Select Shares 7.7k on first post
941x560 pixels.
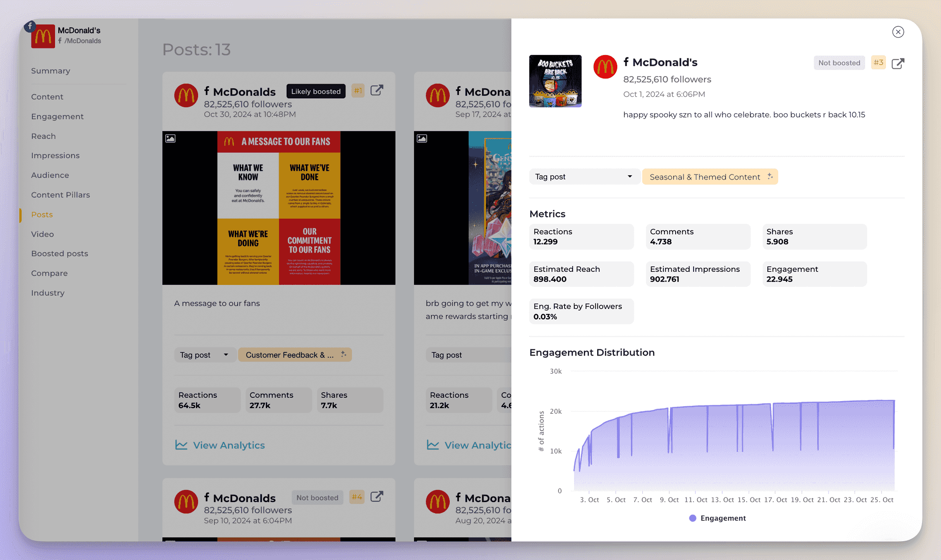coord(350,400)
